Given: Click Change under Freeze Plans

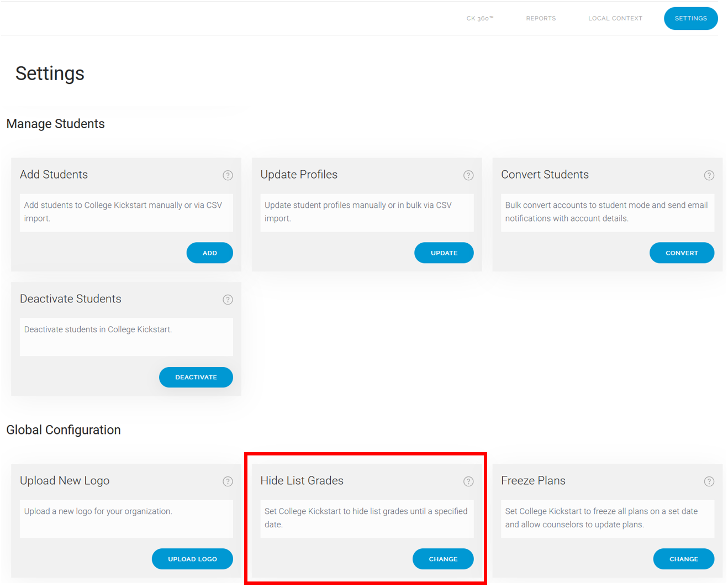Looking at the screenshot, I should [x=684, y=559].
